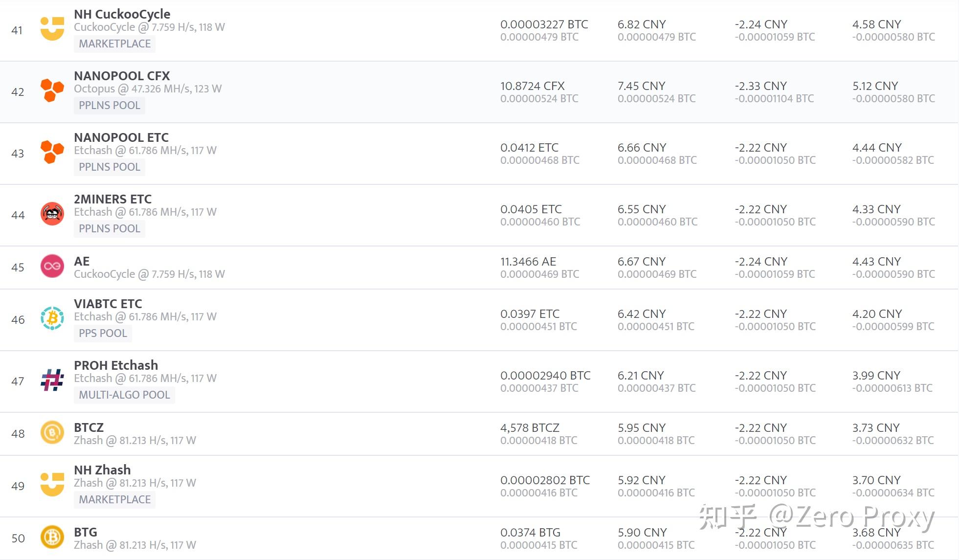The width and height of the screenshot is (959, 560).
Task: Click the ViaBTC icon in row 46
Action: pos(52,318)
